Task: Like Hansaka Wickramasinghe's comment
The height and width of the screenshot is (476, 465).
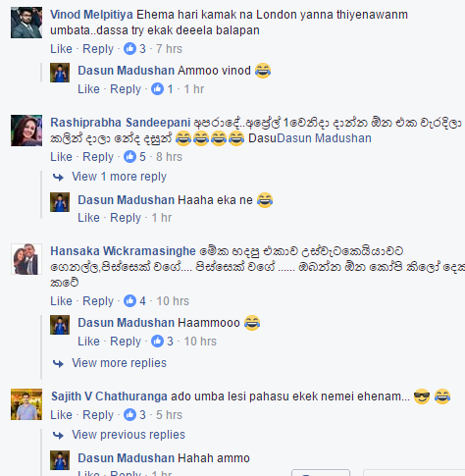Action: click(x=61, y=301)
